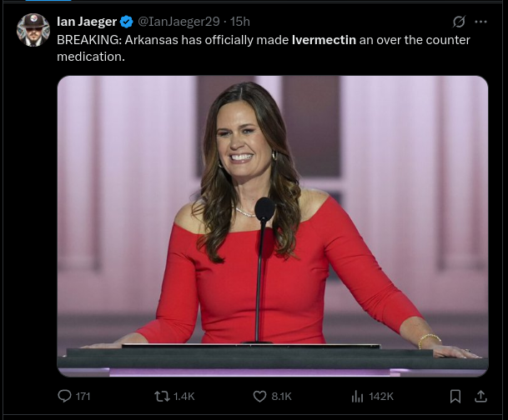Open the Grok explain-post icon
This screenshot has width=508, height=420.
[x=458, y=22]
